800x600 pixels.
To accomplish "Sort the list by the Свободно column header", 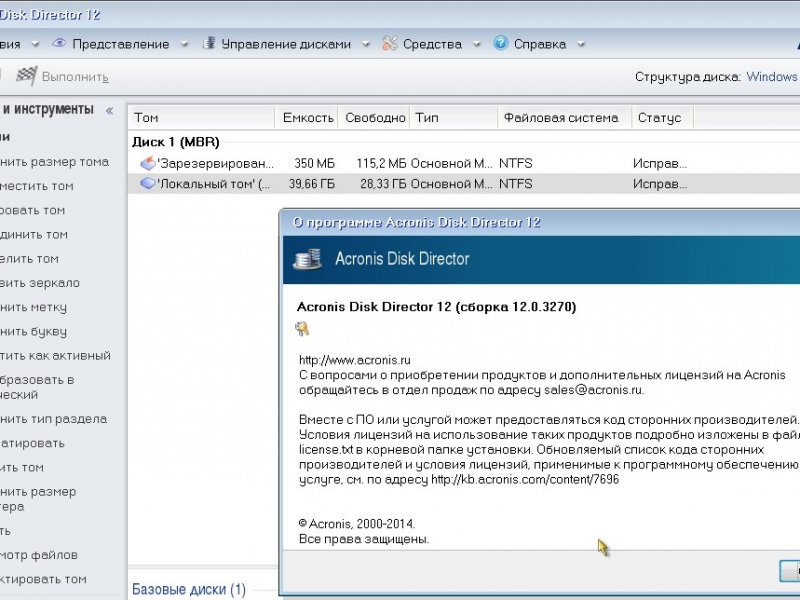I will point(373,118).
